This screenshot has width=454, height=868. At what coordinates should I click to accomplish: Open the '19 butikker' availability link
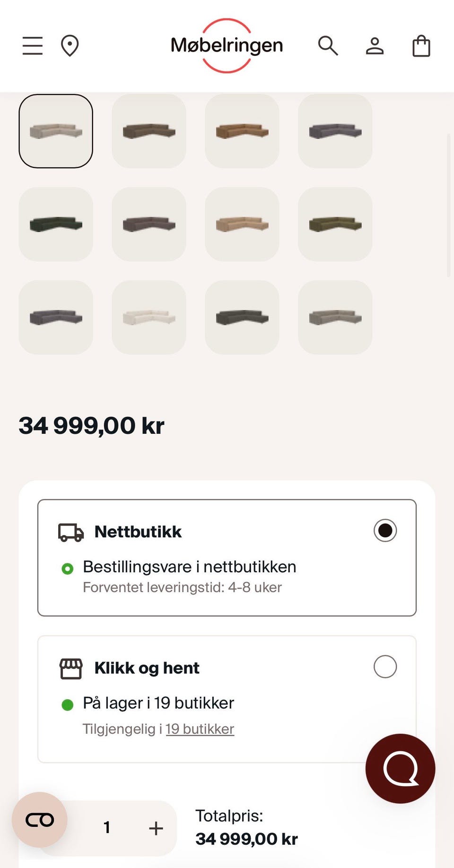[x=200, y=729]
